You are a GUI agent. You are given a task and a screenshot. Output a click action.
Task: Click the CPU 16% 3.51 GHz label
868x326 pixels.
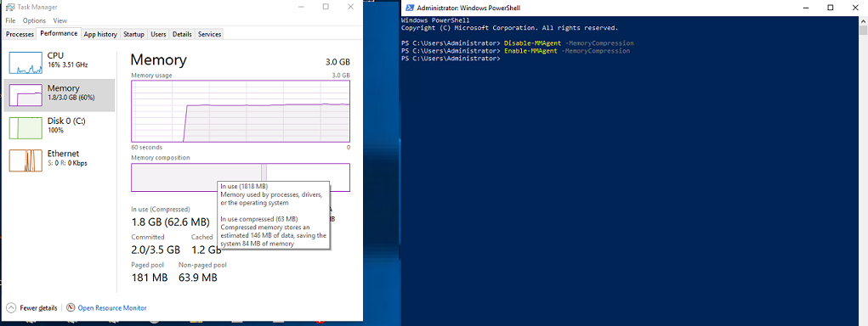[67, 59]
